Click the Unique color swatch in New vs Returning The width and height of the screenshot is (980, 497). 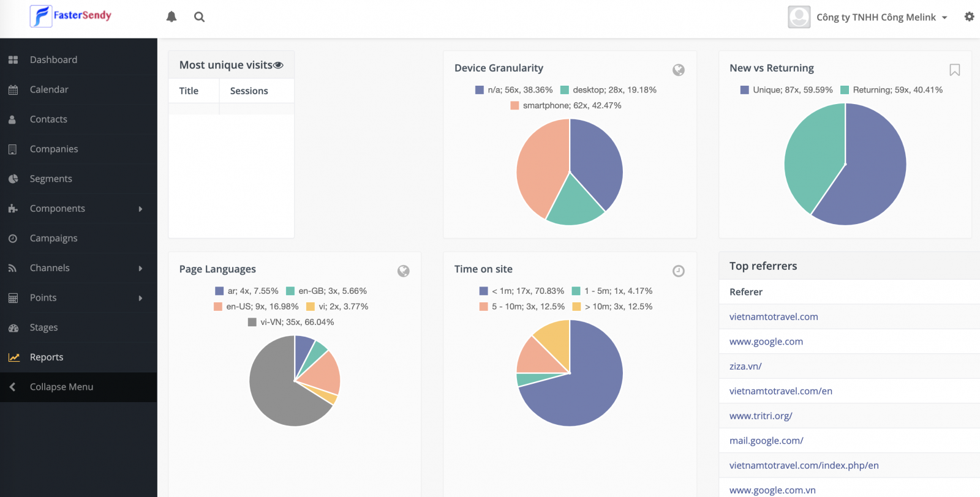[745, 90]
